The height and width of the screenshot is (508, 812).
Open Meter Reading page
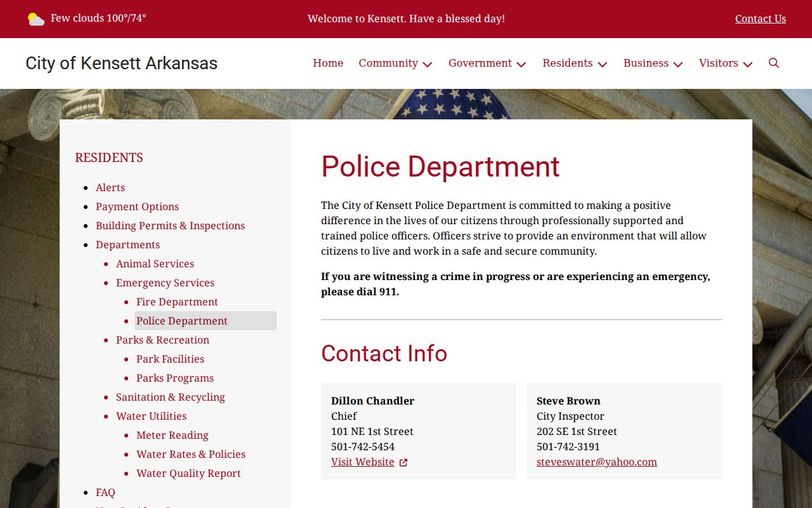click(172, 435)
